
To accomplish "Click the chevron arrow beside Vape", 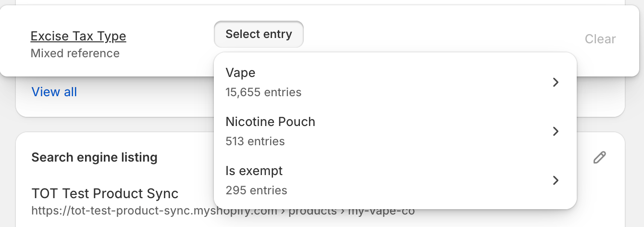I will [556, 82].
